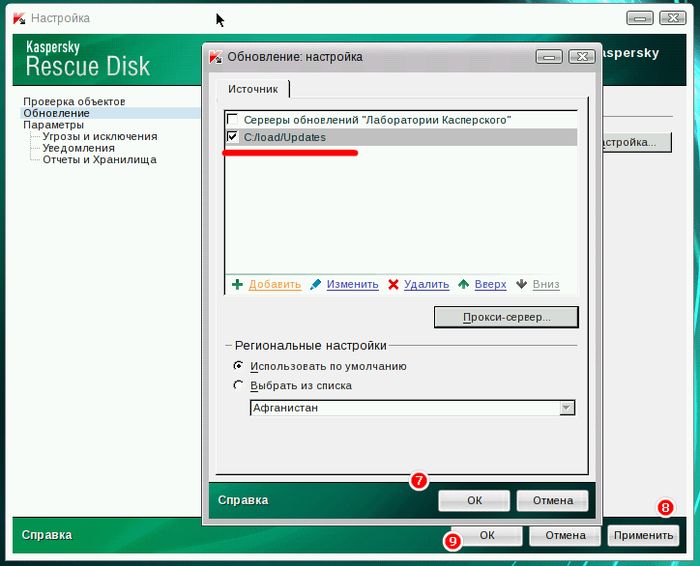The image size is (700, 566).
Task: Click partially hidden 'Настройка...' button behind dialog
Action: point(637,142)
